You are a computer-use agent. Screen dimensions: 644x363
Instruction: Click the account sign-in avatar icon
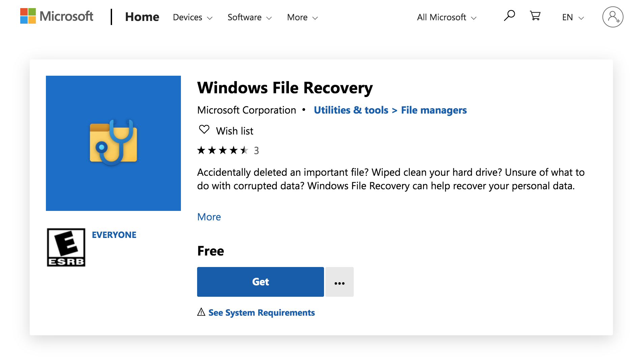(613, 17)
